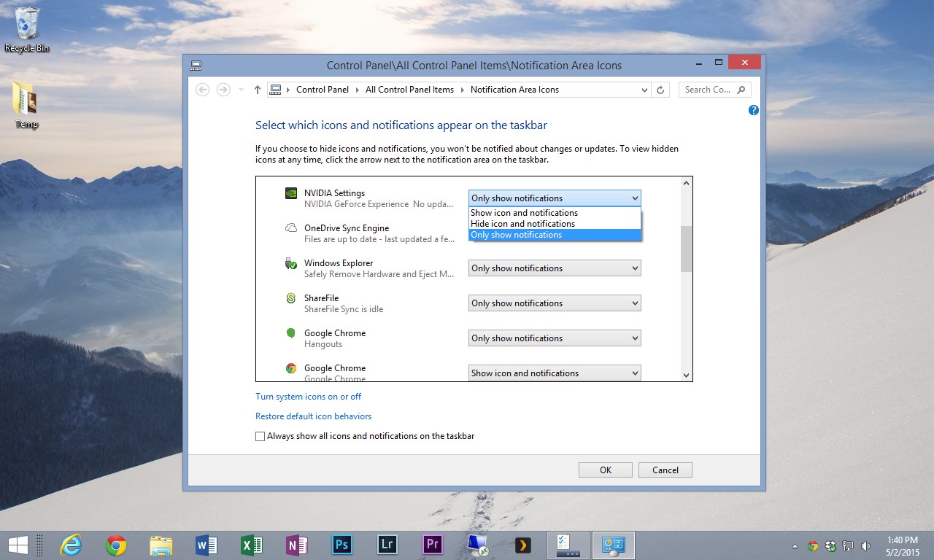Open the ShareFile notification dropdown
The height and width of the screenshot is (560, 934).
[x=554, y=303]
